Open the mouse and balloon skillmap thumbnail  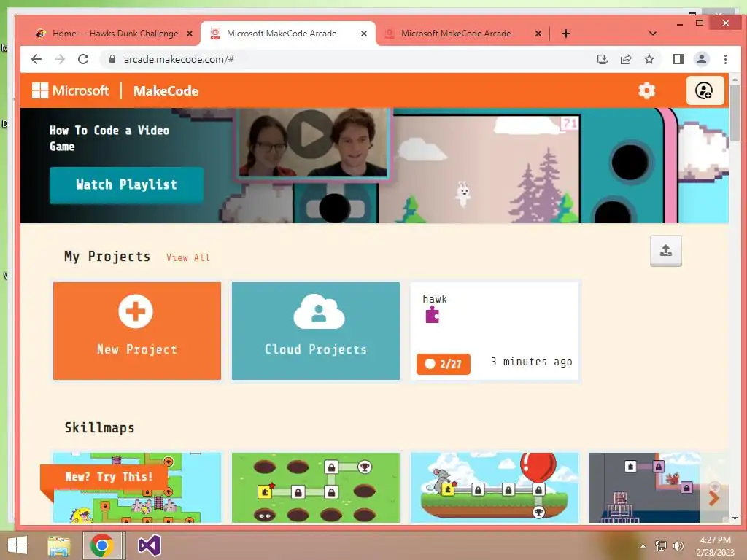(x=495, y=488)
